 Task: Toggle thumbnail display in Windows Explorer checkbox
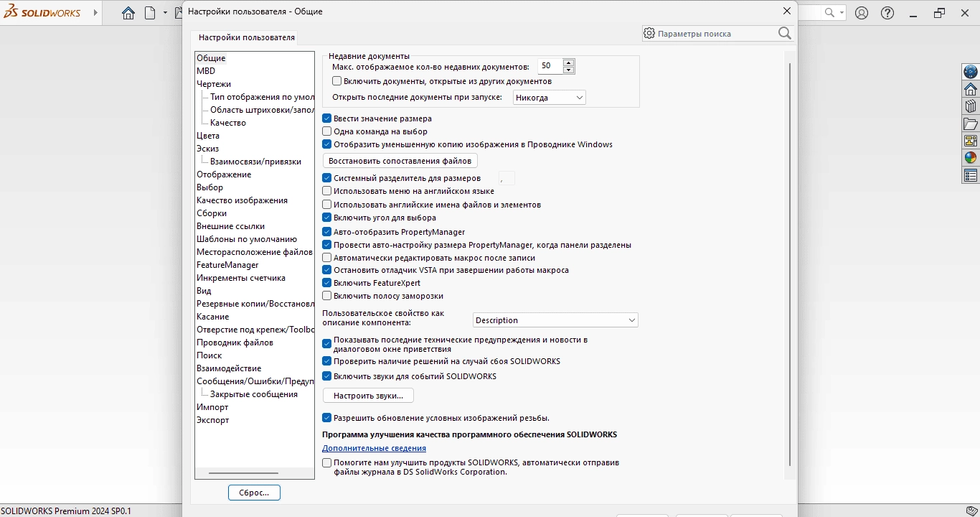click(327, 144)
